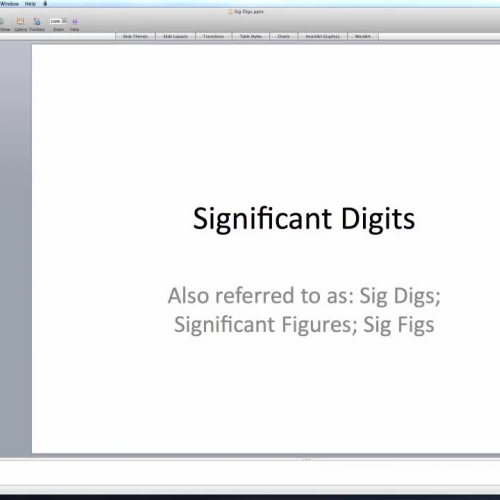Open the Gallery toolbar icon

[20, 22]
